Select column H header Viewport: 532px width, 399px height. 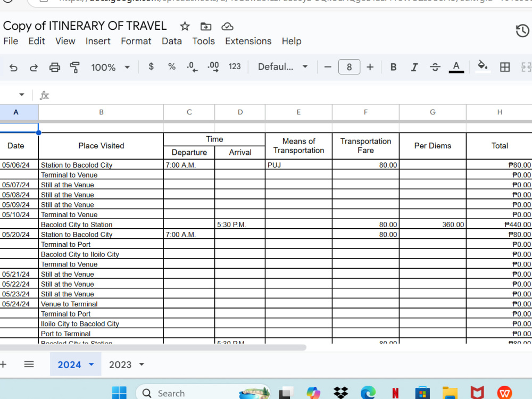[x=500, y=112]
